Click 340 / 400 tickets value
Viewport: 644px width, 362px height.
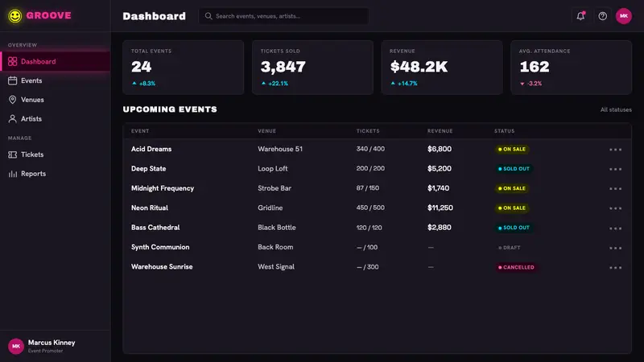[x=370, y=149]
